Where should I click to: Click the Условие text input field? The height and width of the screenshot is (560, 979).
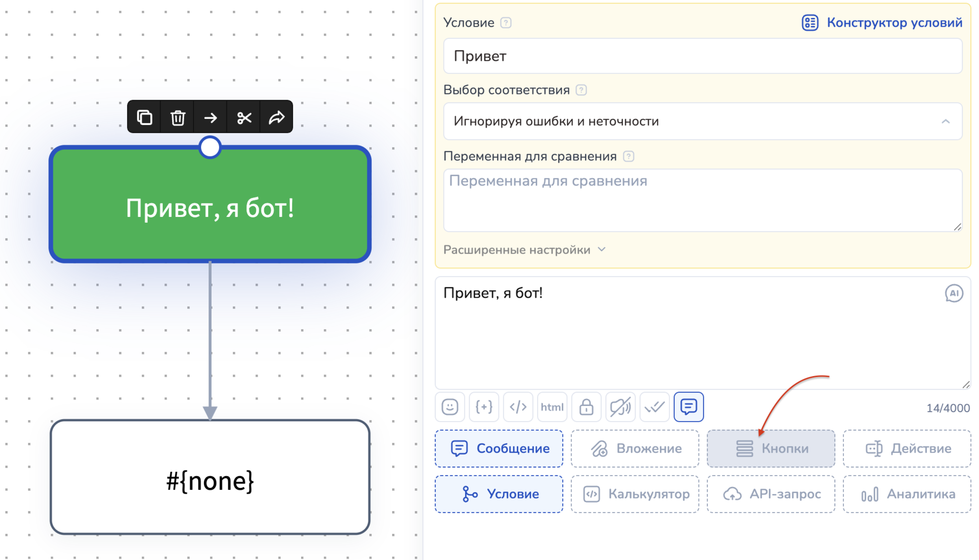(x=702, y=56)
